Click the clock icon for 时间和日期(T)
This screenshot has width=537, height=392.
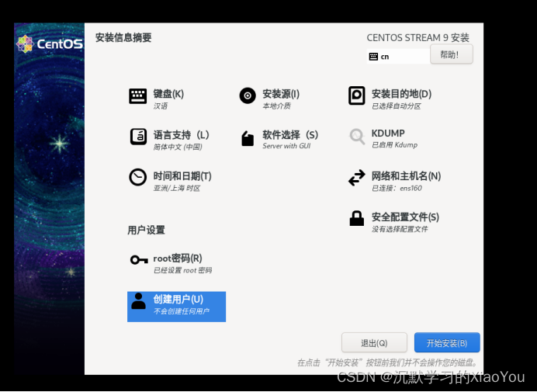137,177
